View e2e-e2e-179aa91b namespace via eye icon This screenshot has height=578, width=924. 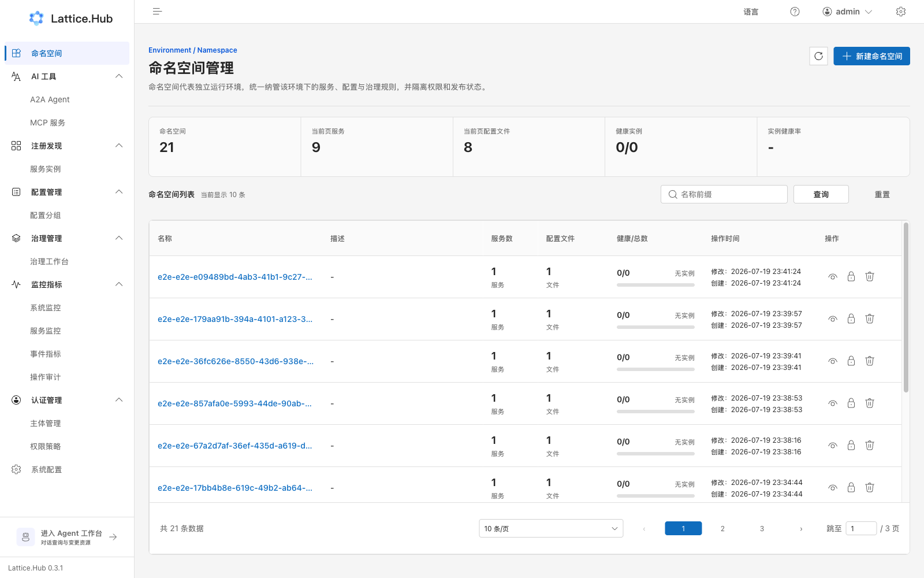(833, 319)
